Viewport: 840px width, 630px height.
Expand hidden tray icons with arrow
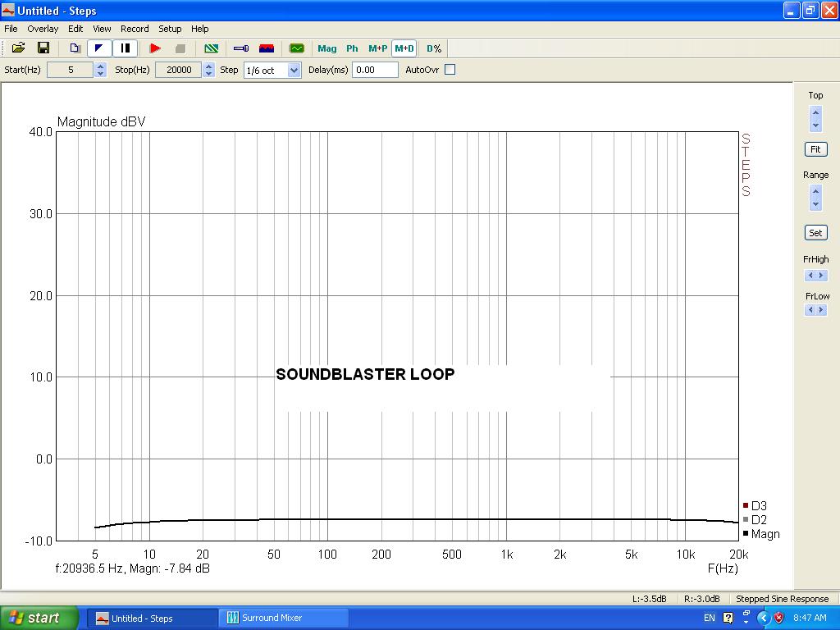coord(764,618)
